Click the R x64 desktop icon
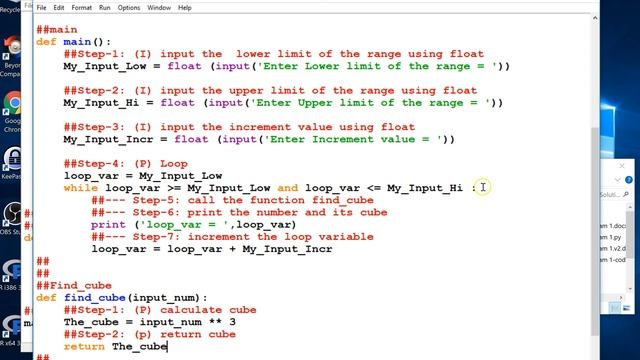Image resolution: width=640 pixels, height=360 pixels. [11, 330]
